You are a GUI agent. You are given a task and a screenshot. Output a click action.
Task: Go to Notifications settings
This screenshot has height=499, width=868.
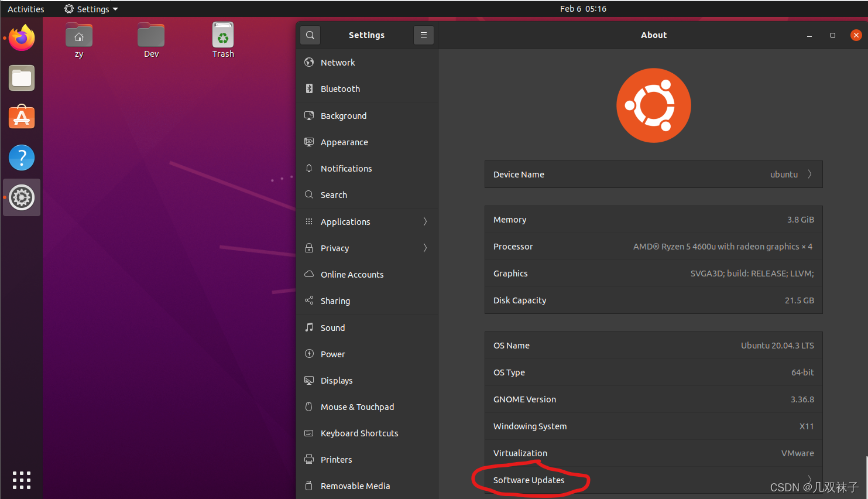[367, 168]
